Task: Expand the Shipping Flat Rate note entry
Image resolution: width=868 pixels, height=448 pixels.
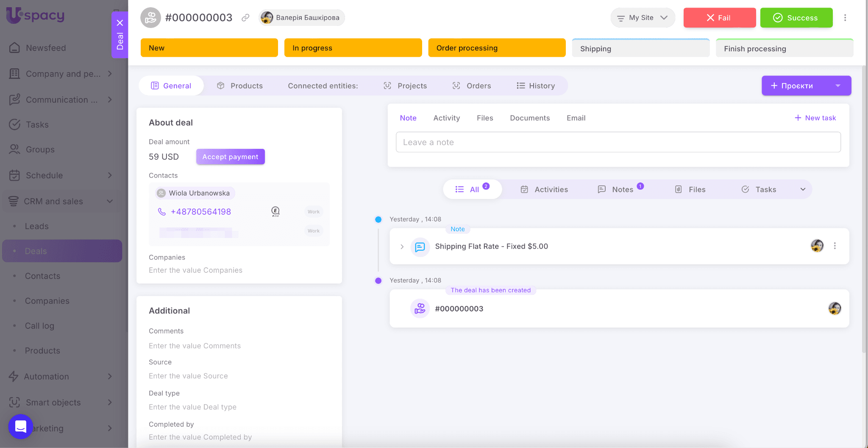Action: coord(402,246)
